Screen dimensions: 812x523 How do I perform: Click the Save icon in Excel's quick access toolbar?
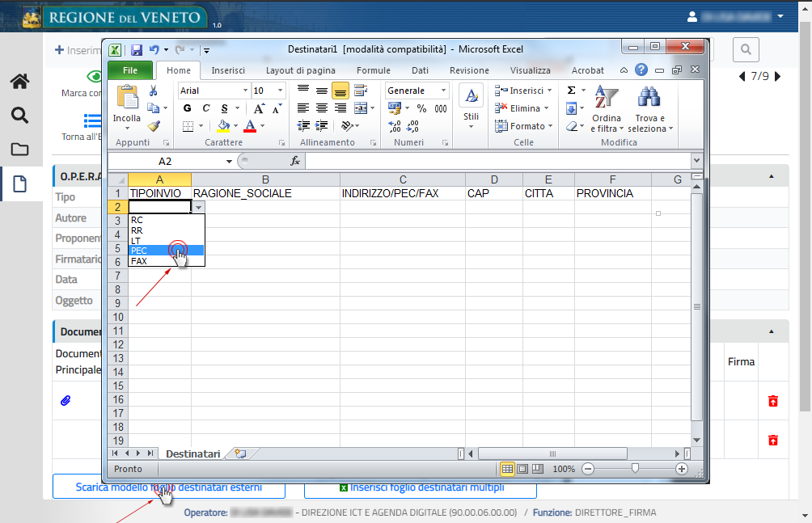(136, 49)
